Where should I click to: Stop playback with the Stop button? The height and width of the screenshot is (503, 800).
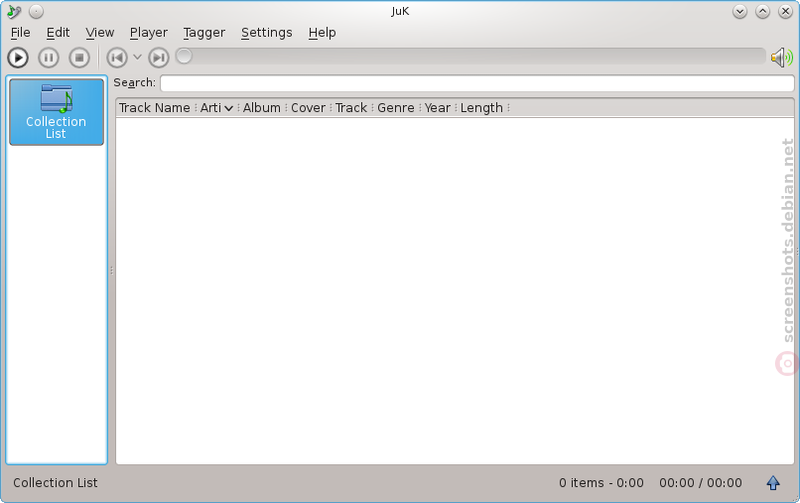pos(79,58)
